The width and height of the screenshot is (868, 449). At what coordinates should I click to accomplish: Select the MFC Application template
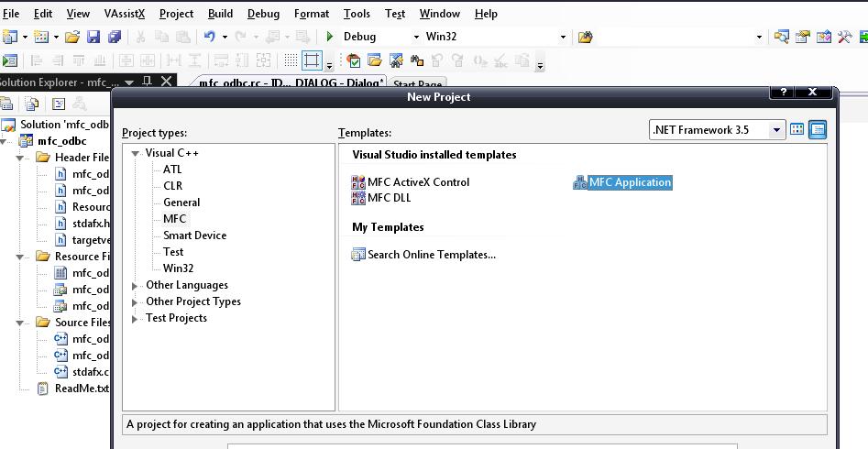click(x=622, y=182)
